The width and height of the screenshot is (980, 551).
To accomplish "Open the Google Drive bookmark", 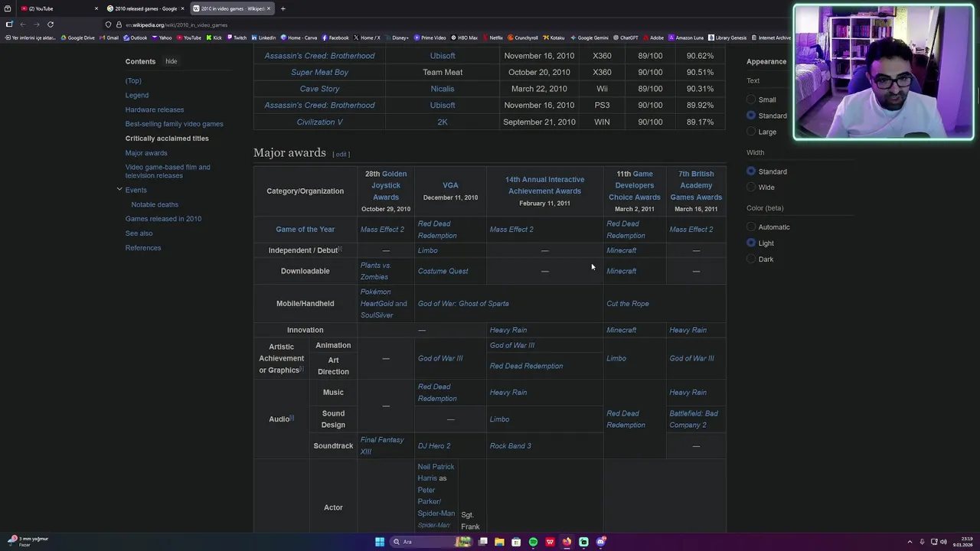I will [x=77, y=37].
